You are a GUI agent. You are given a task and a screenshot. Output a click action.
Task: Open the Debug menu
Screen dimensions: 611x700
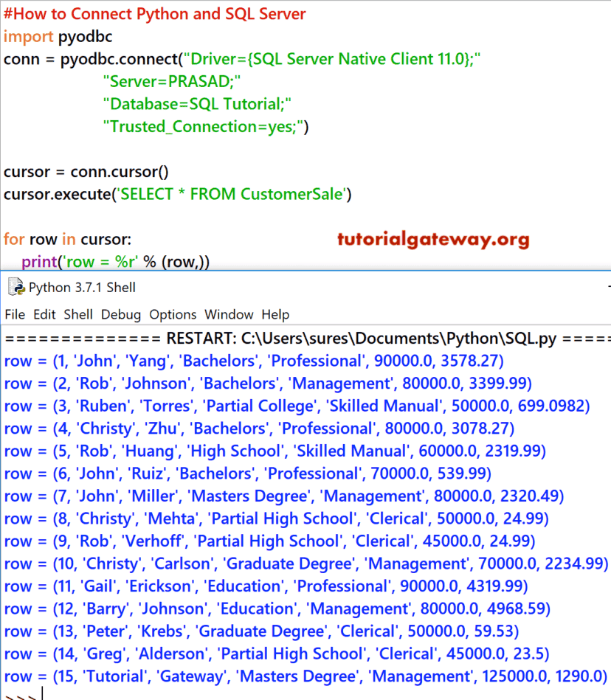(x=120, y=314)
